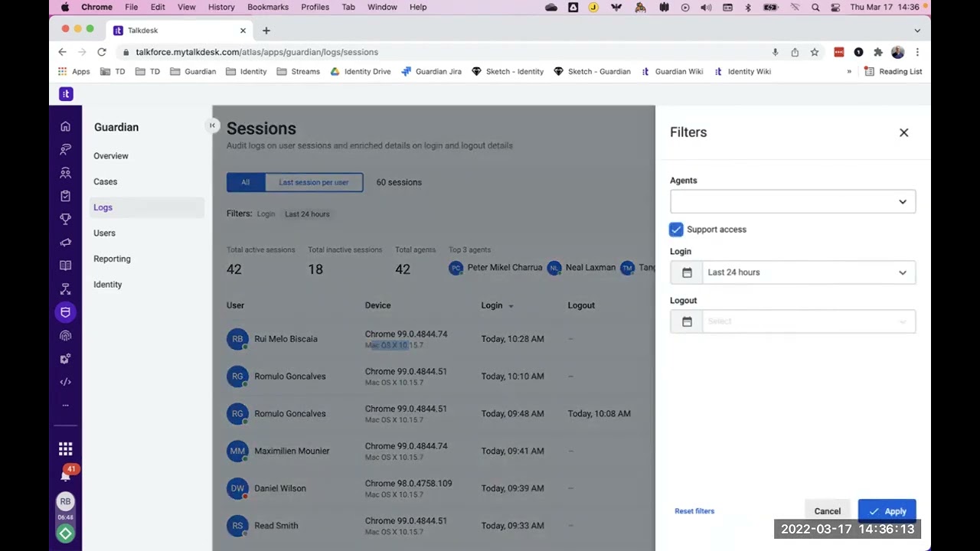
Task: Open the Guardian shield icon in sidebar
Action: 65,312
